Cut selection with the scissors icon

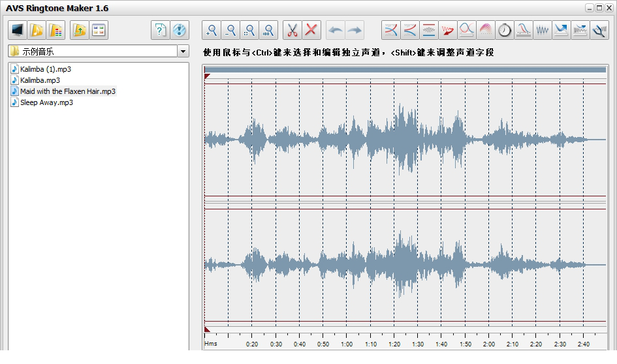(x=293, y=30)
